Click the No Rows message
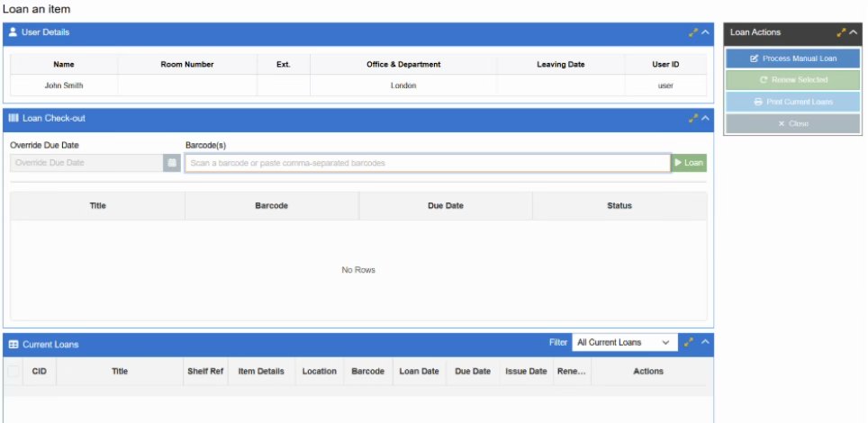The height and width of the screenshot is (423, 868). (358, 270)
